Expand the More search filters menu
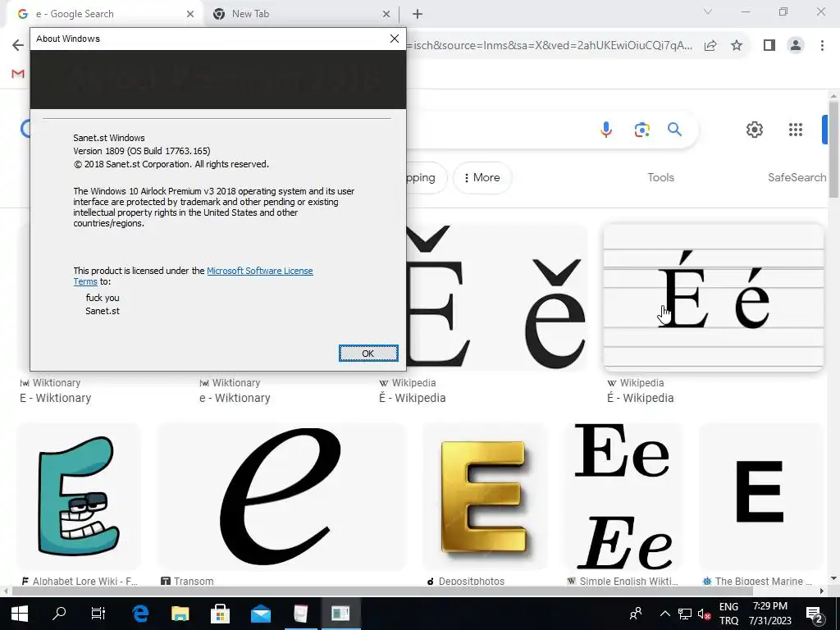840x630 pixels. [x=482, y=178]
